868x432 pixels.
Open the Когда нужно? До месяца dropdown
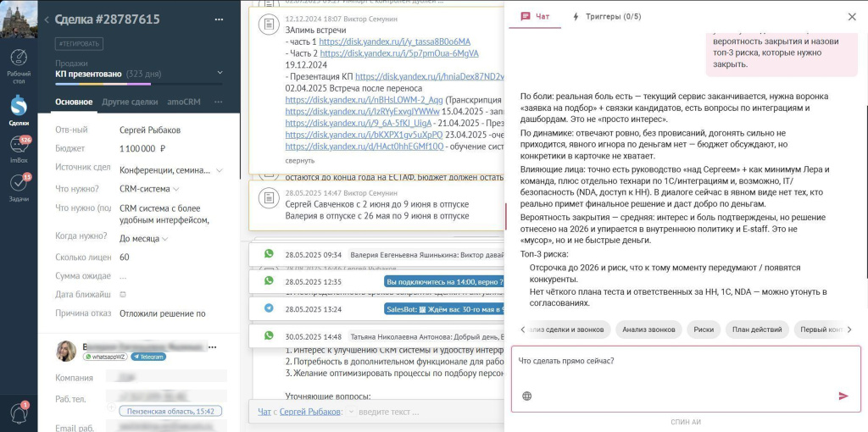tap(144, 239)
